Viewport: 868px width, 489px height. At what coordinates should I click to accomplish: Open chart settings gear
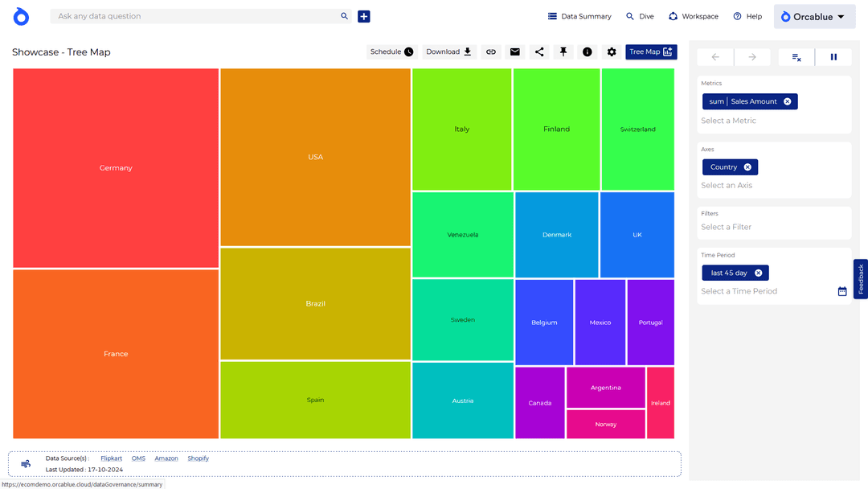click(612, 51)
